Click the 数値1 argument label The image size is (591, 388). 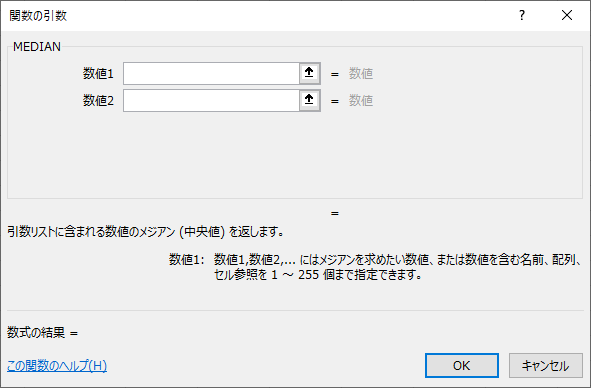click(x=98, y=73)
